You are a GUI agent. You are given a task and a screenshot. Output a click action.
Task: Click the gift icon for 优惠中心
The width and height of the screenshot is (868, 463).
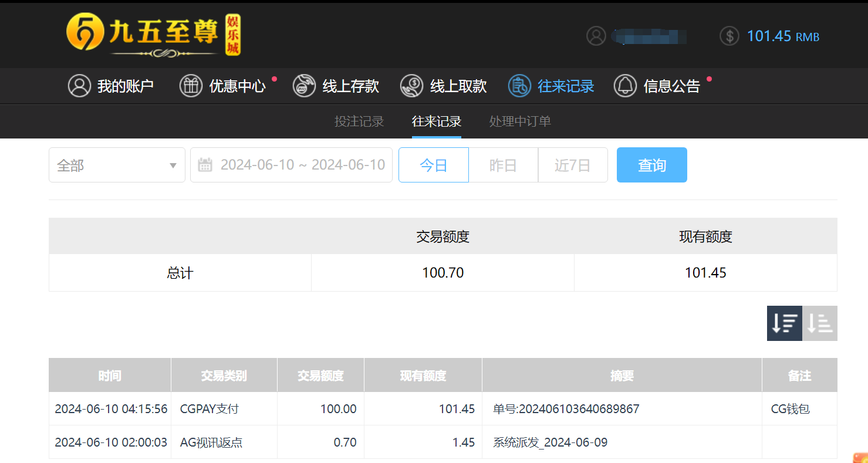pos(191,86)
